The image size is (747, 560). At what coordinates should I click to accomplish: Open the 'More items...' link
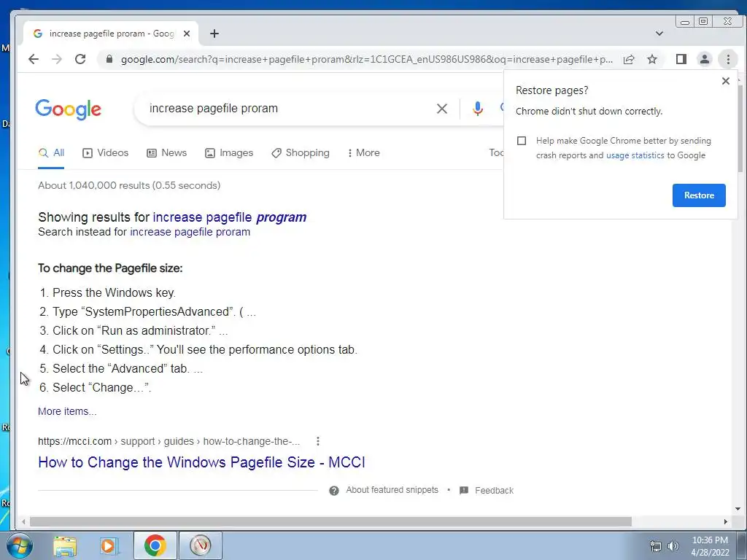67,411
